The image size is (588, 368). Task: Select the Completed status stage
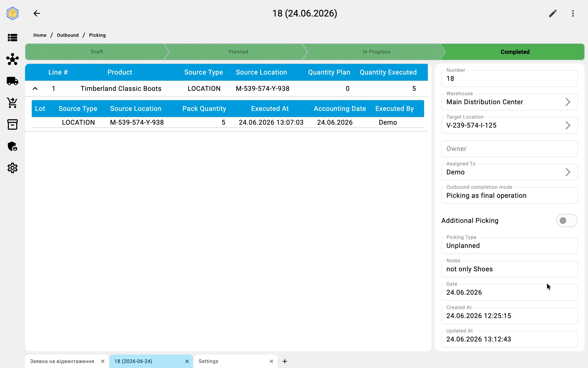515,52
